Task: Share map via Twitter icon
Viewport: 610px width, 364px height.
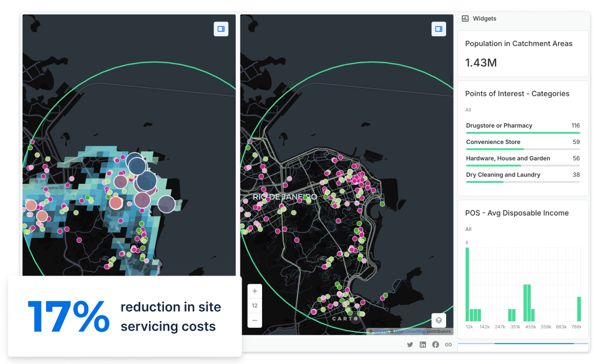Action: pyautogui.click(x=410, y=345)
